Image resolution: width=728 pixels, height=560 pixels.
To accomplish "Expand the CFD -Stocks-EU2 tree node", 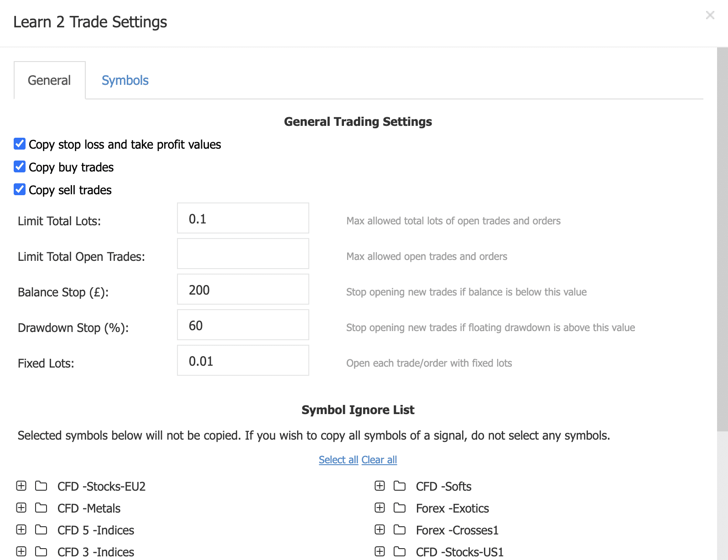I will [21, 486].
